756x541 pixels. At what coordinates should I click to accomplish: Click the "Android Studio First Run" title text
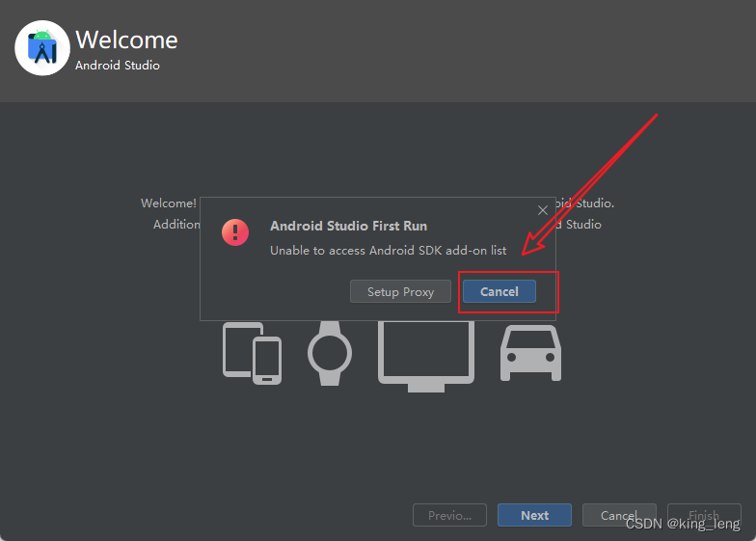pos(349,226)
